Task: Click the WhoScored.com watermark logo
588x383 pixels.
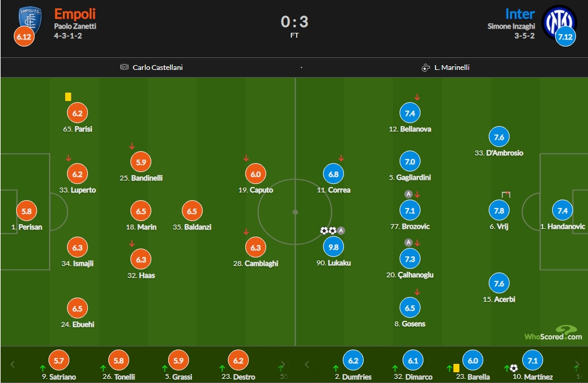Action: click(553, 333)
